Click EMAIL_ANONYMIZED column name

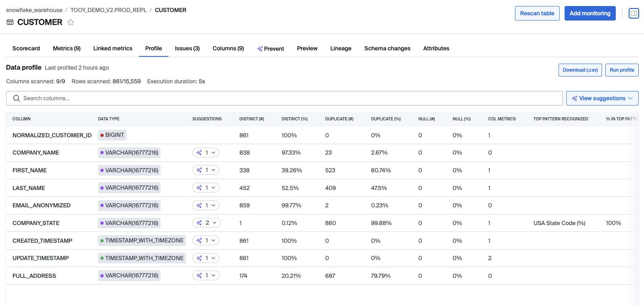42,205
